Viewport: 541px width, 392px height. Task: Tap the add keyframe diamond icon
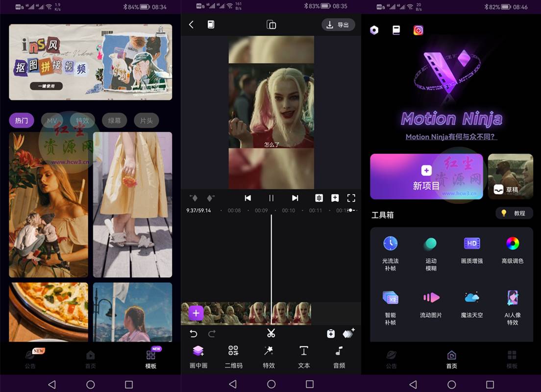click(210, 198)
